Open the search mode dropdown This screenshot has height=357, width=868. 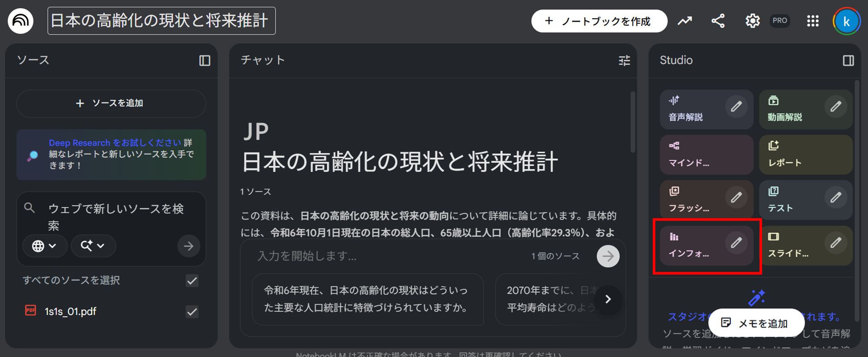(x=93, y=246)
